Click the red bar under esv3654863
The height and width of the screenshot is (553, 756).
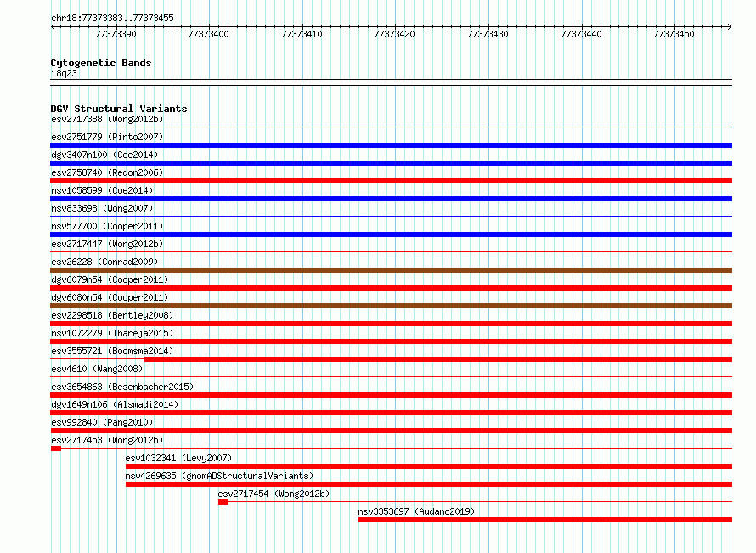[x=391, y=395]
